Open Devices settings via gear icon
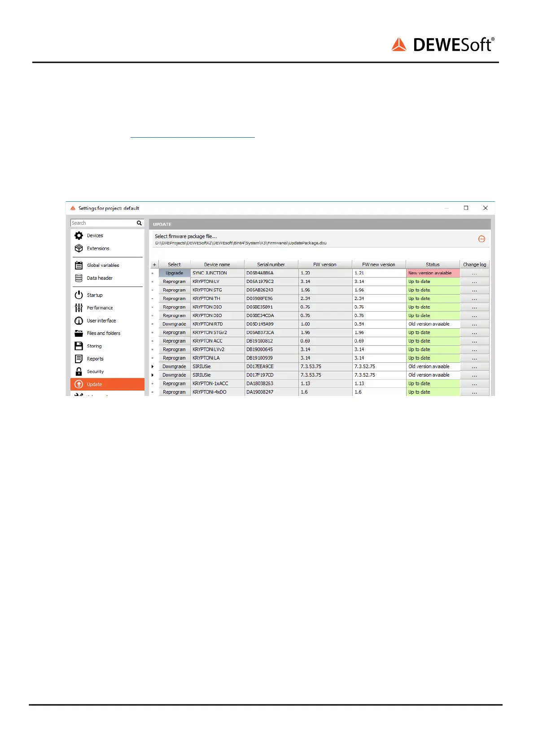Image resolution: width=534 pixels, height=756 pixels. click(79, 235)
